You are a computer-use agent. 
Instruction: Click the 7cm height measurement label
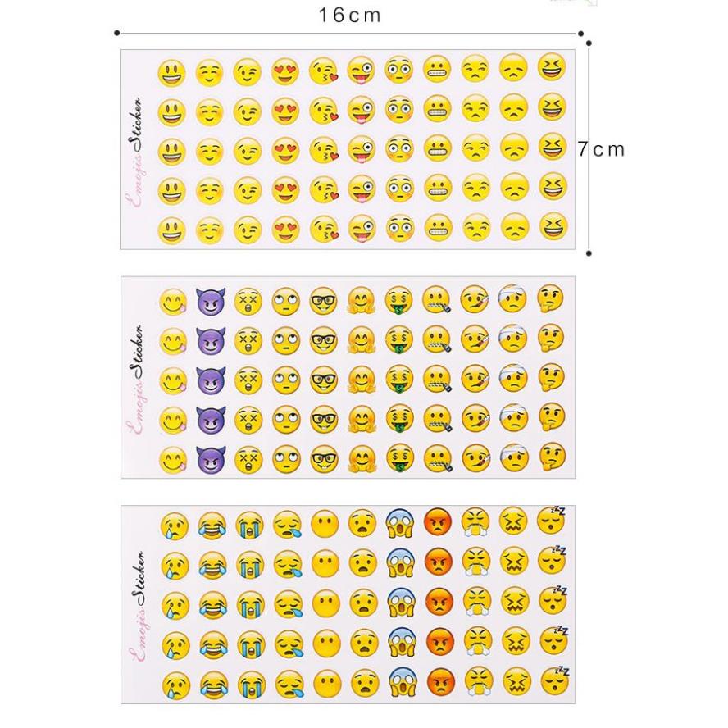[x=602, y=149]
